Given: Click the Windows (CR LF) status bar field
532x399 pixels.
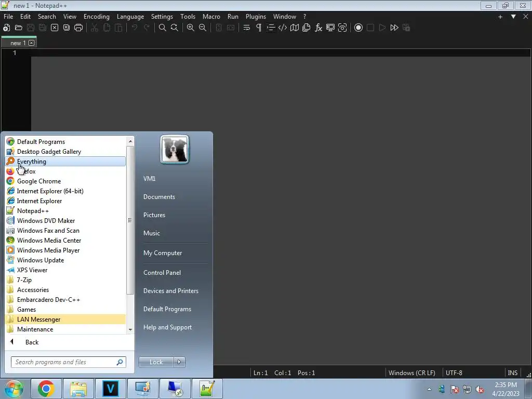Looking at the screenshot, I should click(x=411, y=373).
